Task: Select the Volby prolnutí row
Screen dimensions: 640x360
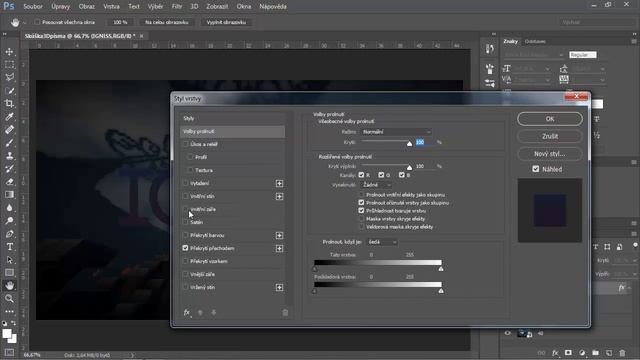Action: 232,131
